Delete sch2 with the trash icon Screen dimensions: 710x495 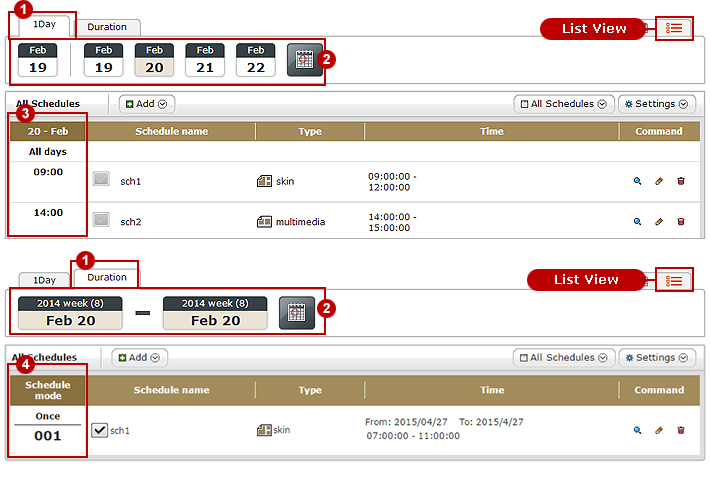[681, 221]
